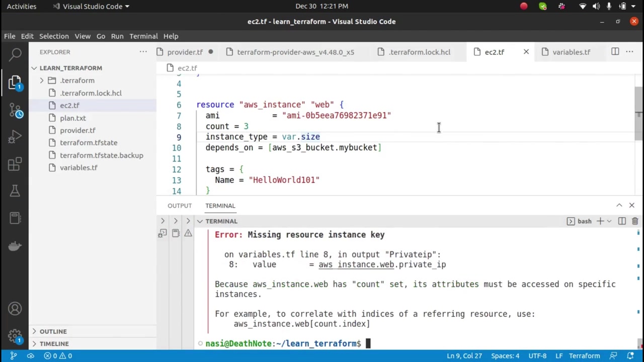The width and height of the screenshot is (644, 362).
Task: Open the system volume tray icon
Action: pos(596,6)
